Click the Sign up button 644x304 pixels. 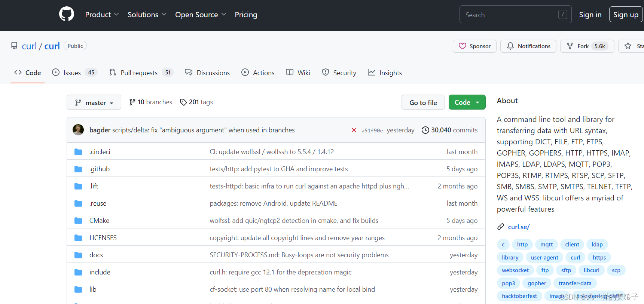point(626,15)
